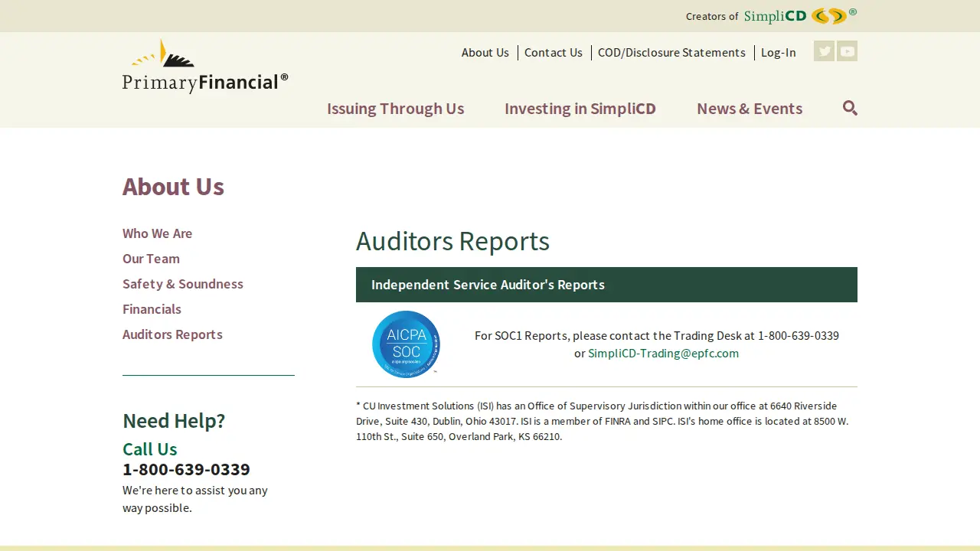Click the Log-In link
Screen dimensions: 980x551
(x=778, y=53)
